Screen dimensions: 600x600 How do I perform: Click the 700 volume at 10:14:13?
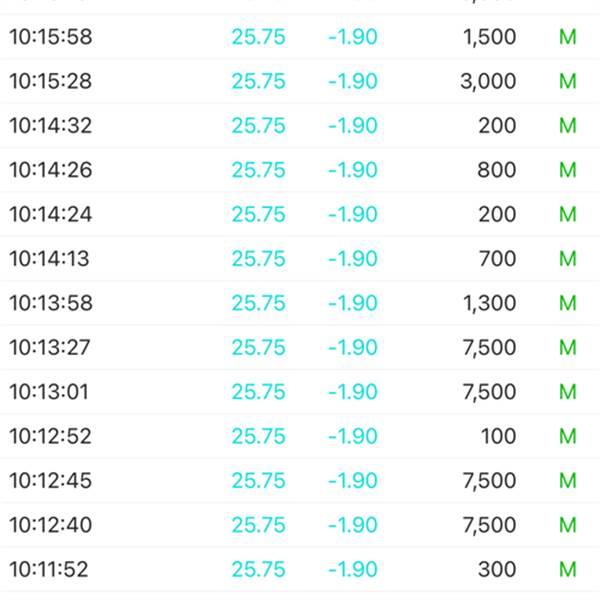point(497,259)
